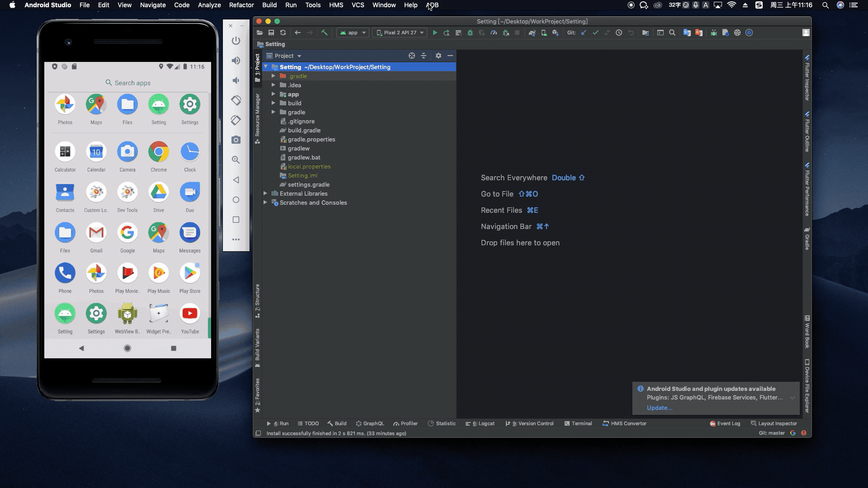The image size is (868, 488).
Task: Open the SDK Manager icon
Action: click(556, 33)
